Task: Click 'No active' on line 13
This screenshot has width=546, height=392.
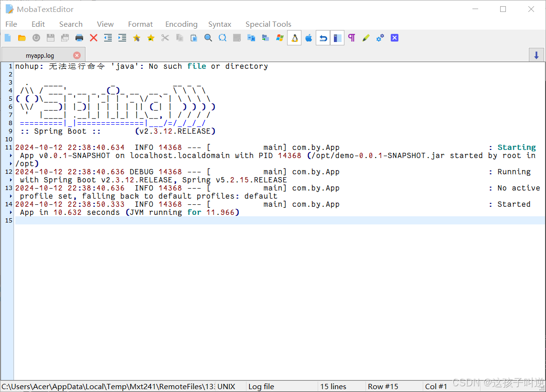Action: pyautogui.click(x=519, y=188)
